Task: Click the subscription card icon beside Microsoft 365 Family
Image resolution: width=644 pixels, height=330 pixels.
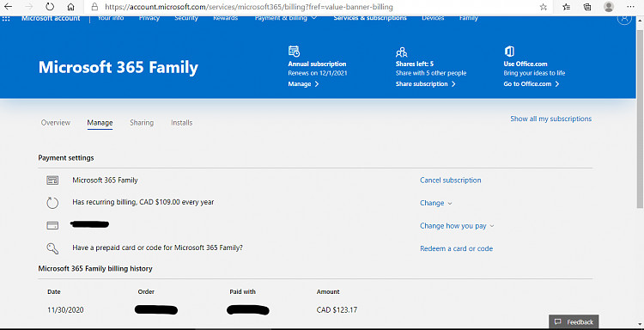Action: click(52, 180)
